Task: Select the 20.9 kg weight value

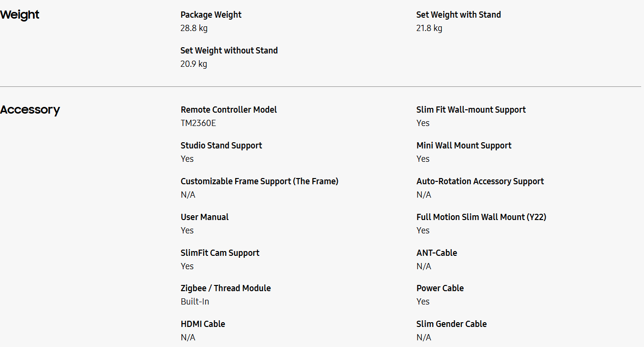Action: (x=194, y=64)
